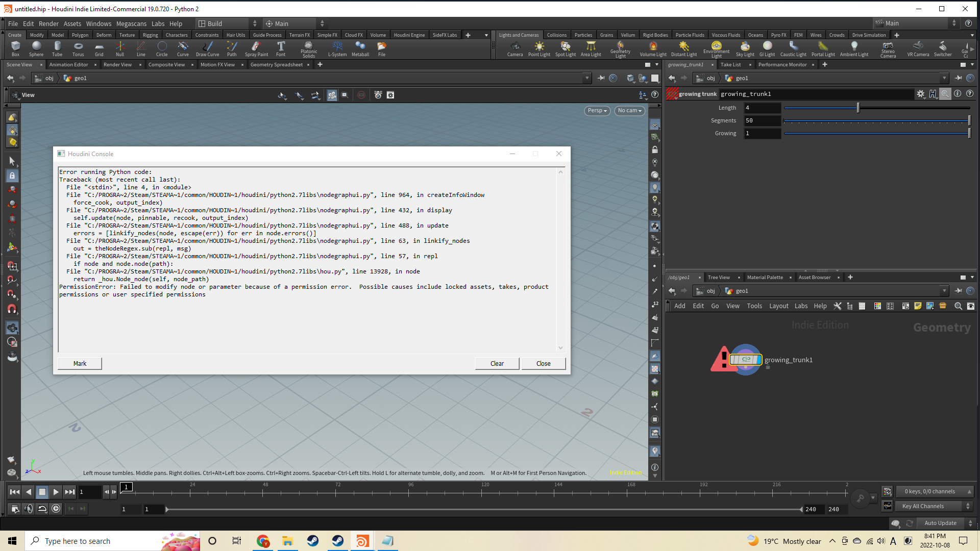Click the Add menu in network editor
This screenshot has width=980, height=551.
point(680,306)
